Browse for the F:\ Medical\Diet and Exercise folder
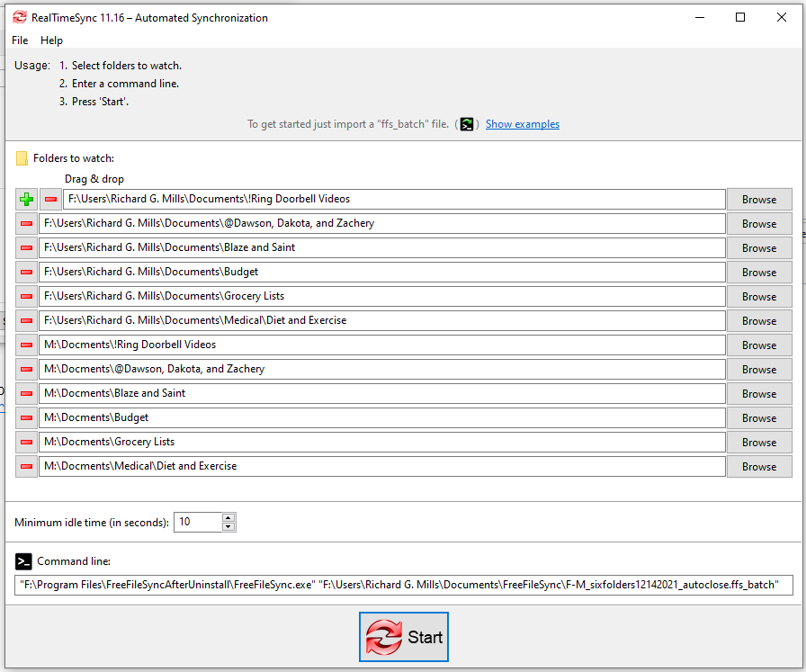This screenshot has width=806, height=672. pyautogui.click(x=759, y=320)
